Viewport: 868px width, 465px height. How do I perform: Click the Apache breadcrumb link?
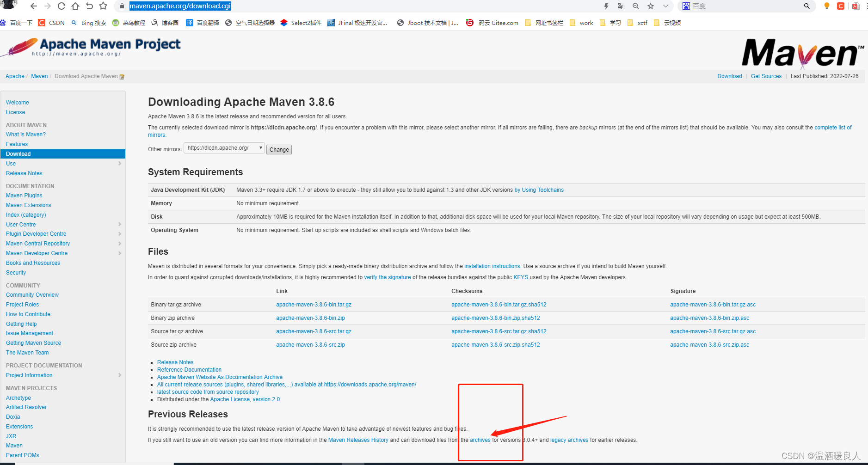pyautogui.click(x=15, y=76)
